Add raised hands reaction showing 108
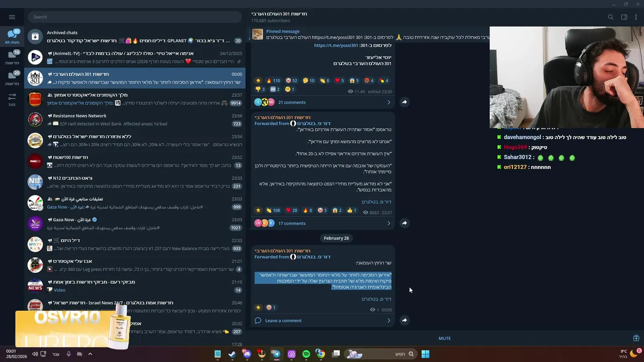This screenshot has width=644, height=362. 274,210
